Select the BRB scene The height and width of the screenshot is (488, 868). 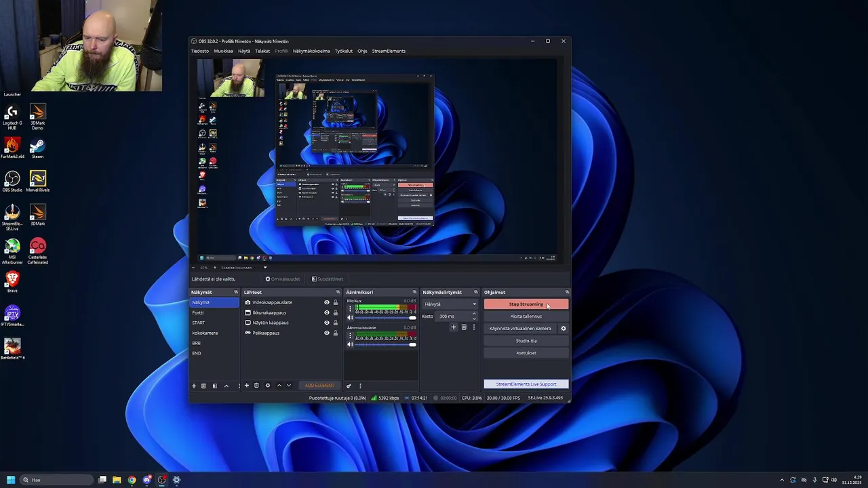pos(214,344)
